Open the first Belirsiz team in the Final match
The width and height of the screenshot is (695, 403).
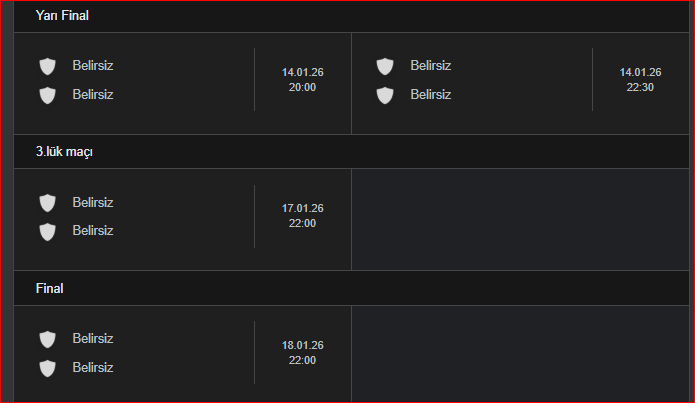(x=93, y=339)
